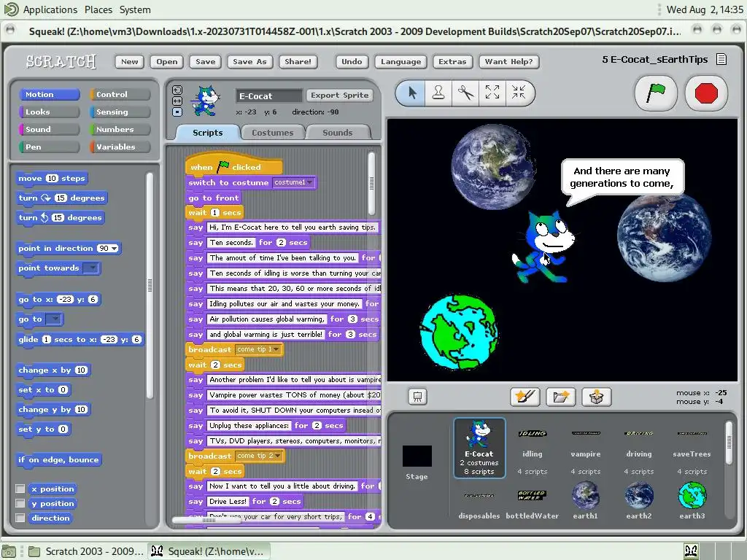Image resolution: width=747 pixels, height=560 pixels.
Task: Click the surprise sprite box icon
Action: coord(597,397)
